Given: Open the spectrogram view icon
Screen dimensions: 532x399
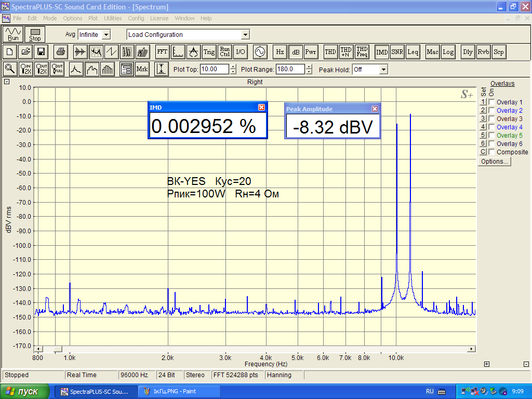Looking at the screenshot, I should (x=127, y=52).
